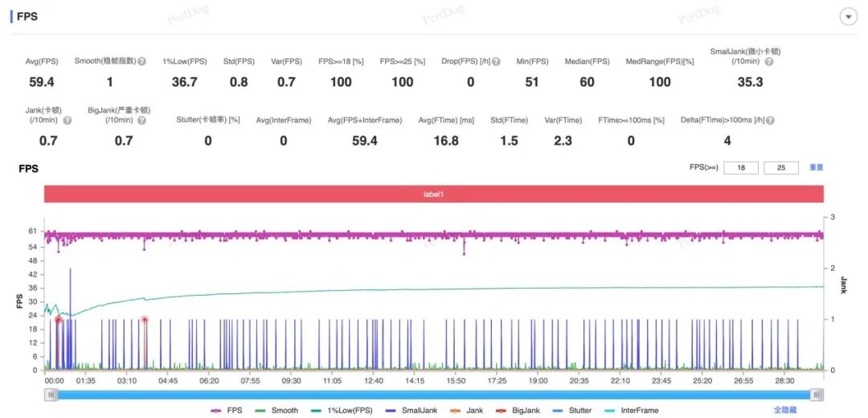The image size is (868, 418).
Task: Toggle Smooth series in chart legend
Action: tap(276, 410)
